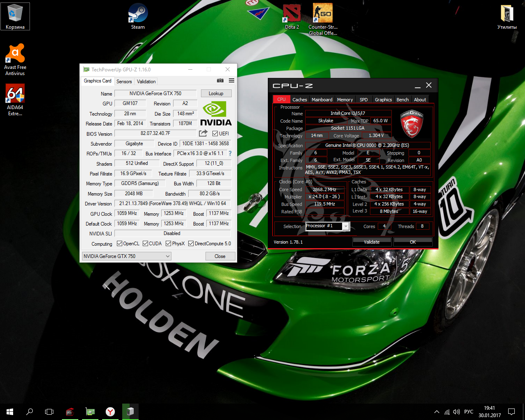Click the Core Speed value in CPU-Z
The width and height of the screenshot is (525, 420).
[x=324, y=189]
